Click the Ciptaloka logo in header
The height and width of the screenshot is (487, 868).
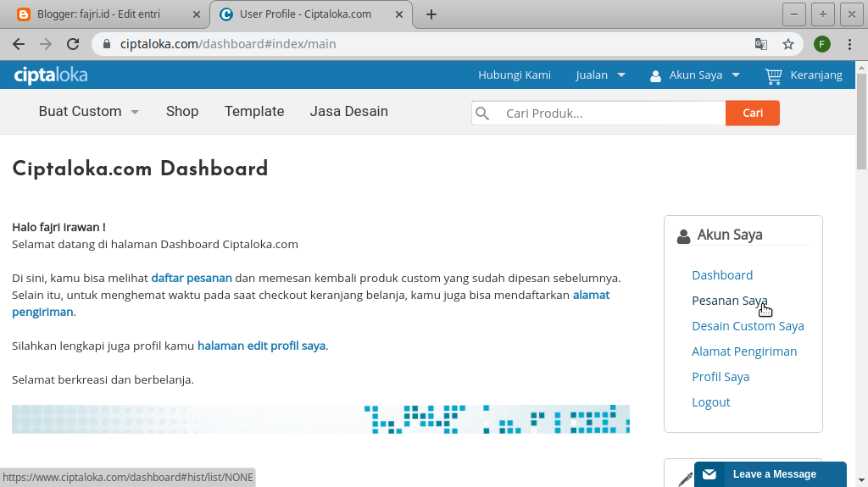[x=51, y=75]
